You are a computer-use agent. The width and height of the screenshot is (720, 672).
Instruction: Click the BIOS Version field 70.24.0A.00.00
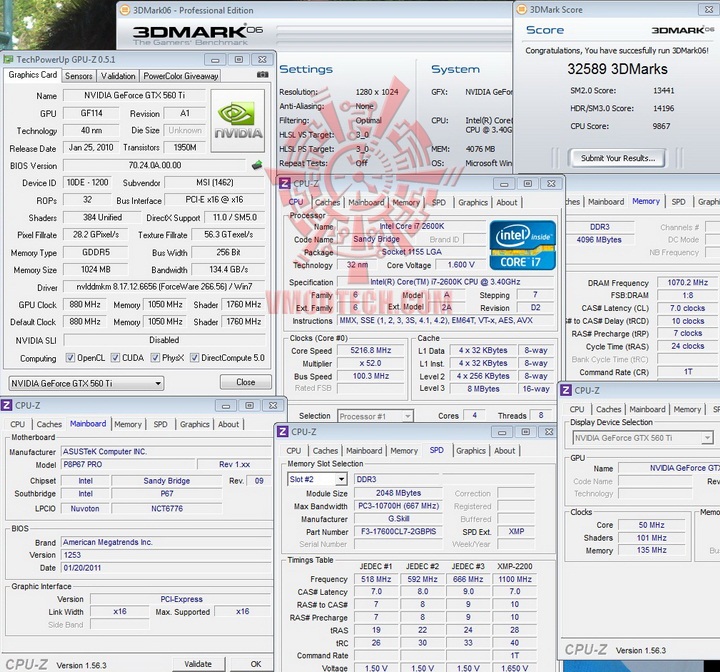coord(155,165)
